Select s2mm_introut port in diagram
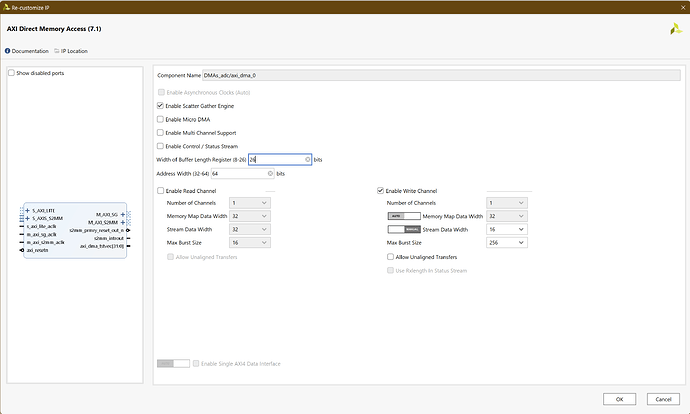 point(109,238)
